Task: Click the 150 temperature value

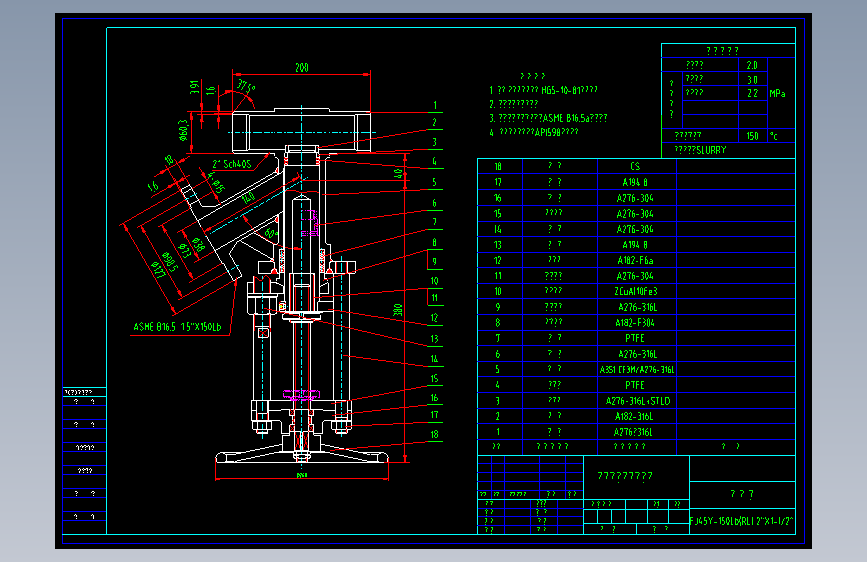Action: pyautogui.click(x=753, y=136)
